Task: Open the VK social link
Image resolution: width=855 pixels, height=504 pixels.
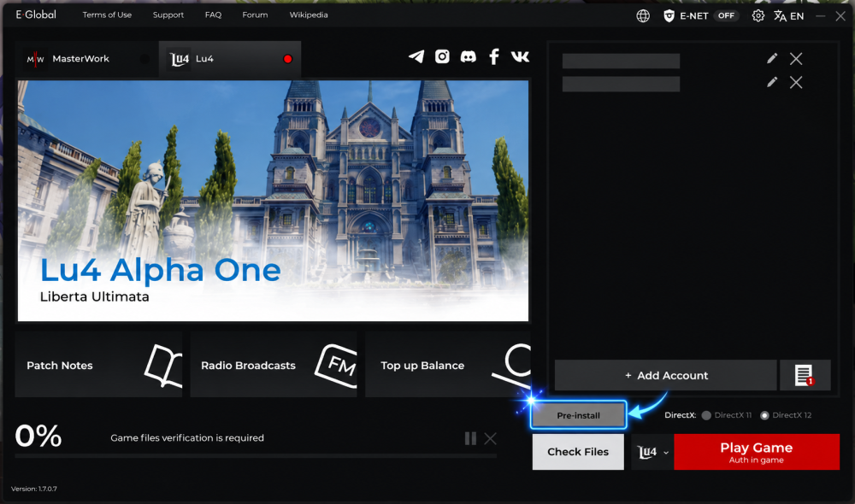Action: pyautogui.click(x=520, y=56)
